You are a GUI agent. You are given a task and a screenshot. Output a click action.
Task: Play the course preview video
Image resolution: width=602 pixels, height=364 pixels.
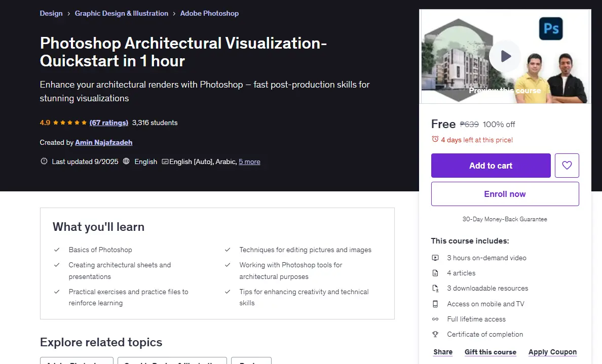tap(505, 56)
